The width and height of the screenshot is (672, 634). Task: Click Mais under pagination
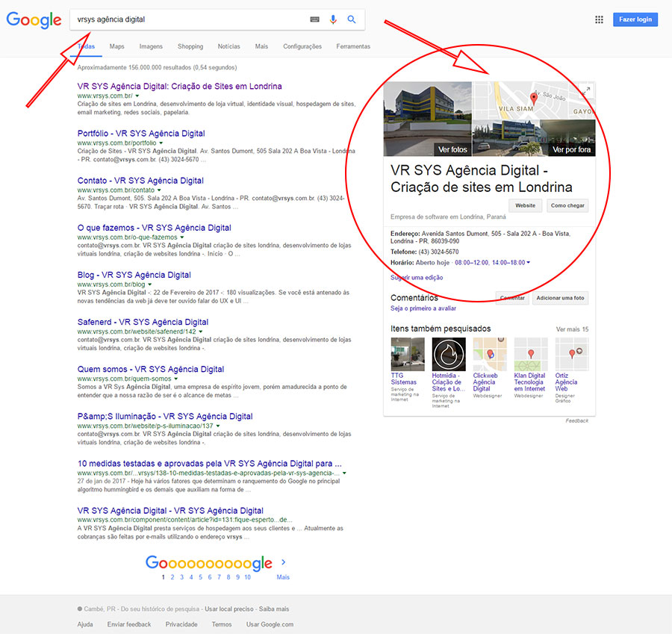tap(283, 577)
